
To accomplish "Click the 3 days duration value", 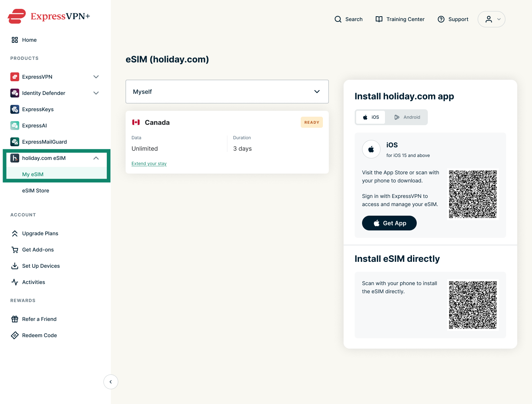I will [242, 148].
